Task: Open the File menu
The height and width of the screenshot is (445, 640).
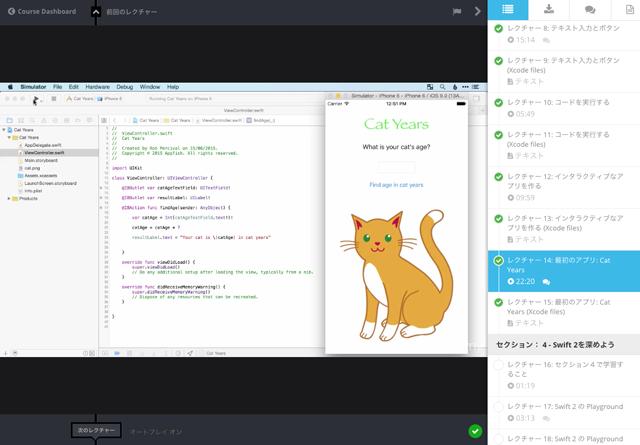Action: coord(58,87)
